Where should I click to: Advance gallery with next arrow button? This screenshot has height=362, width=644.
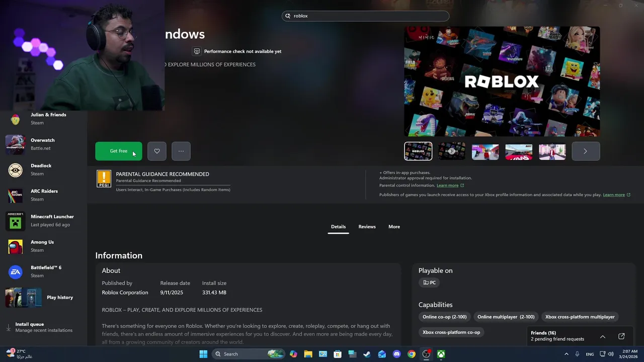point(586,151)
